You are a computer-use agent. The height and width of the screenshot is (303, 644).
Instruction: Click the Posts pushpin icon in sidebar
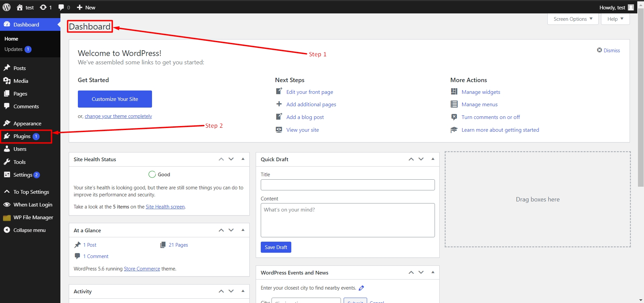point(7,68)
